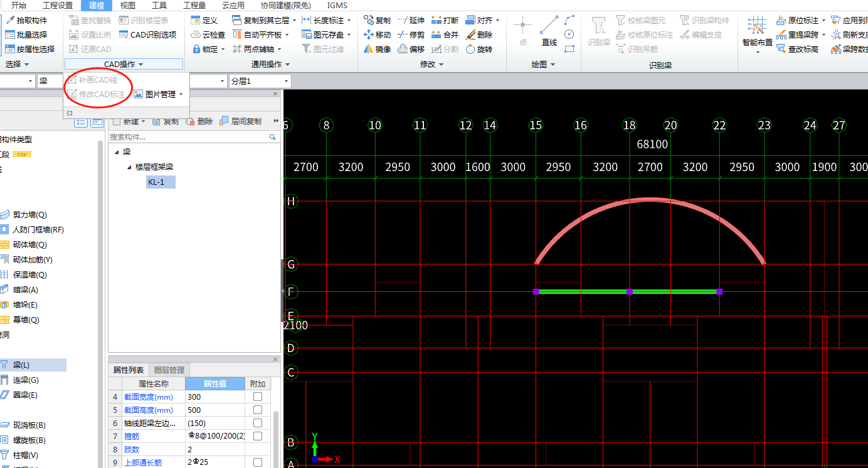Check 附加 box for 箍筋 row
The width and height of the screenshot is (868, 468).
click(258, 436)
